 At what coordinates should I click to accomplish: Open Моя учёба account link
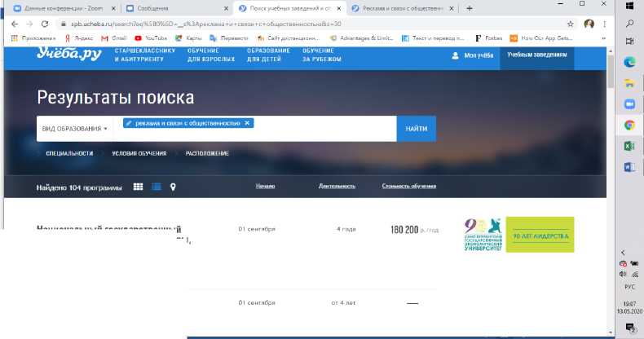click(472, 55)
